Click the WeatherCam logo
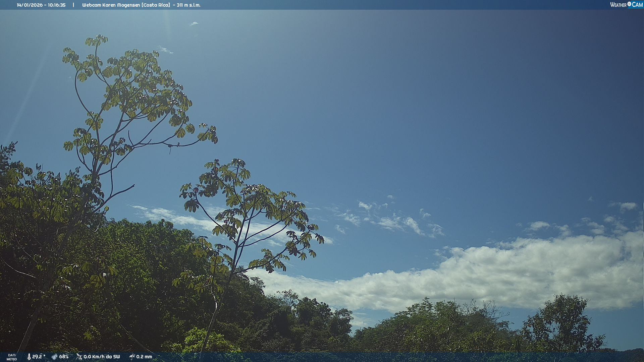This screenshot has width=644, height=362. click(626, 5)
